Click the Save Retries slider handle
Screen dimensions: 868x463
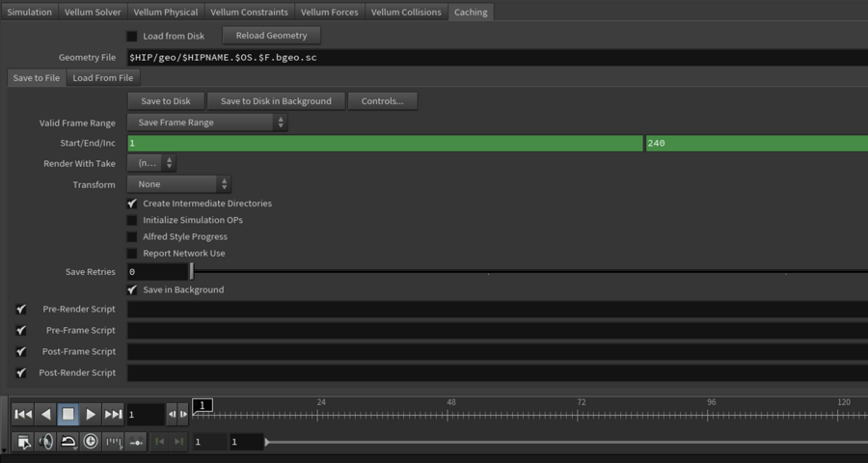pyautogui.click(x=192, y=272)
